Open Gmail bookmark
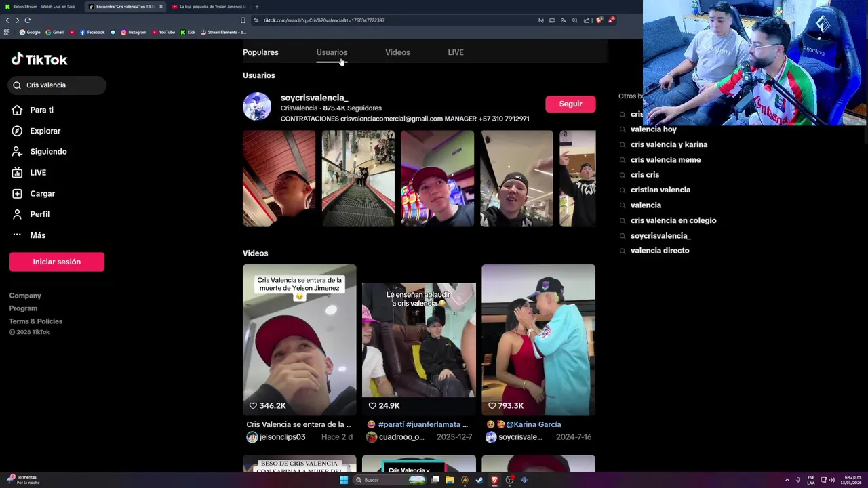 [x=54, y=32]
